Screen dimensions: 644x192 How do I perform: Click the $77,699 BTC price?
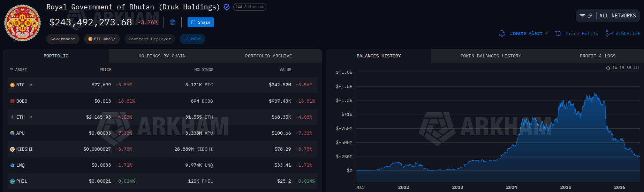pyautogui.click(x=101, y=85)
